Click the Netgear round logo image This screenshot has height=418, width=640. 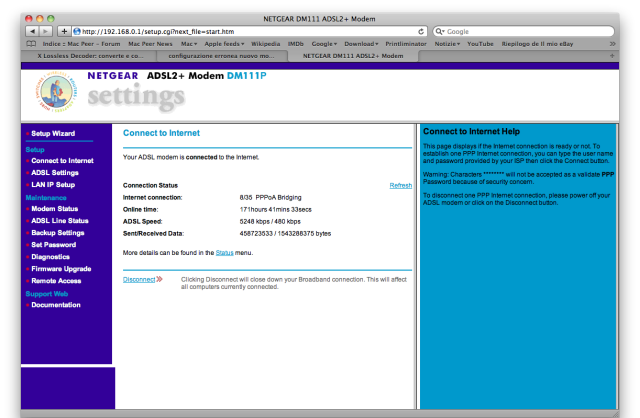coord(56,92)
